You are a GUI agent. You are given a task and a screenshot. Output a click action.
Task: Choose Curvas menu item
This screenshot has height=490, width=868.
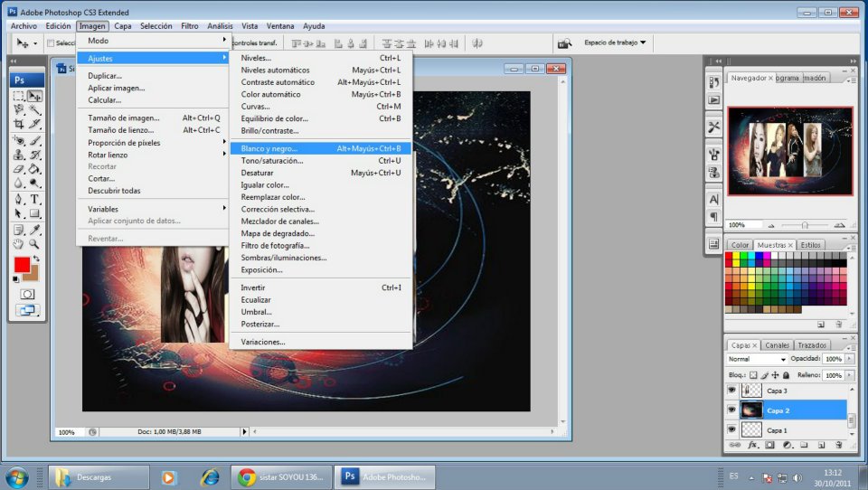coord(320,107)
